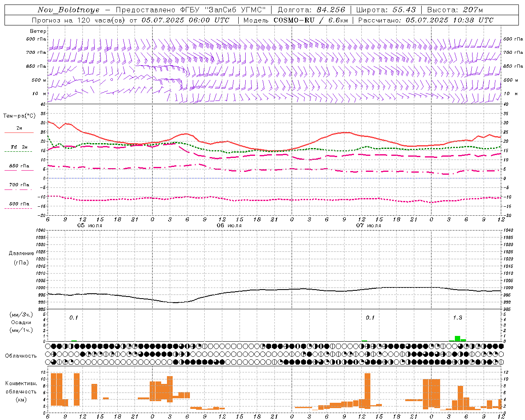Click the dashed pink line under "700 гПа" legend
525x420 pixels.
pos(18,189)
